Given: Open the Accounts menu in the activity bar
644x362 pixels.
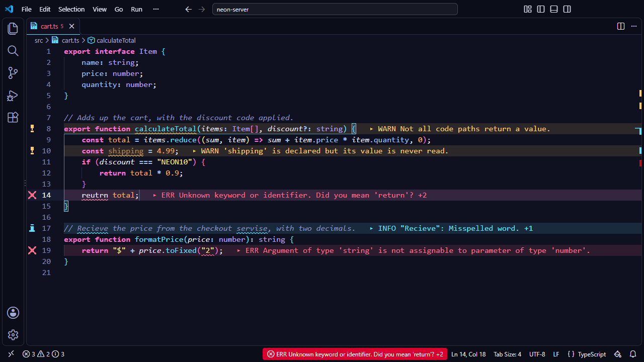Looking at the screenshot, I should pos(13,313).
